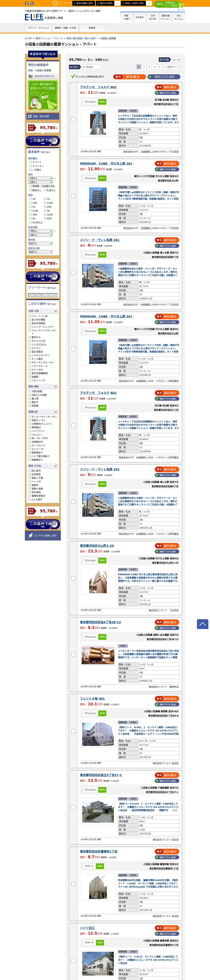Open 土地(売り地) in top navigation

click(x=152, y=17)
